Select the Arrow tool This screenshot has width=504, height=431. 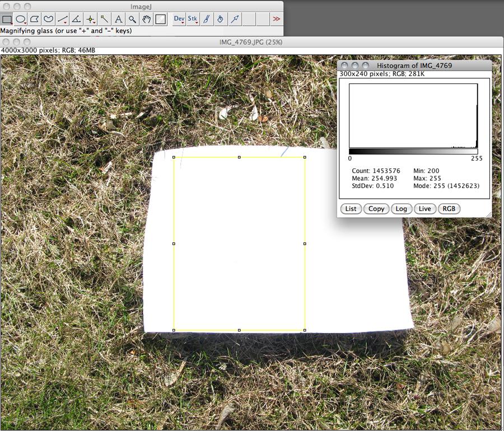tap(235, 19)
